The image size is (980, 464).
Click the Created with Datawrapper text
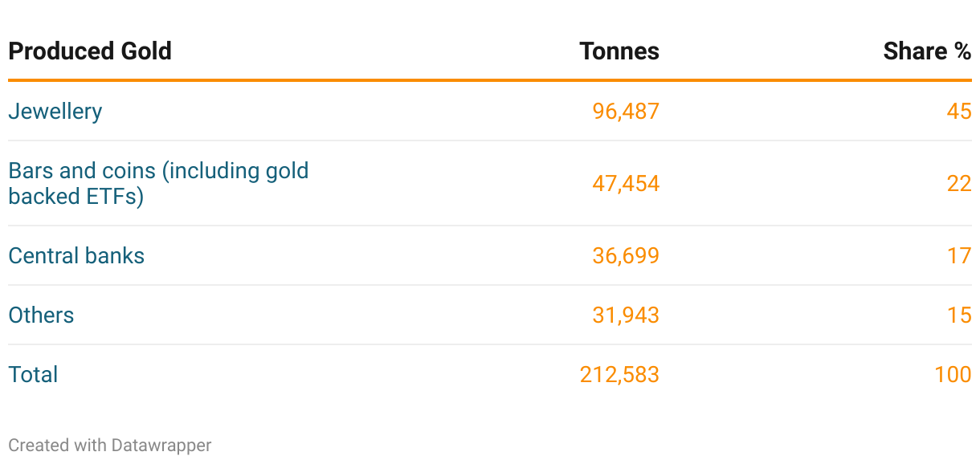[x=110, y=445]
